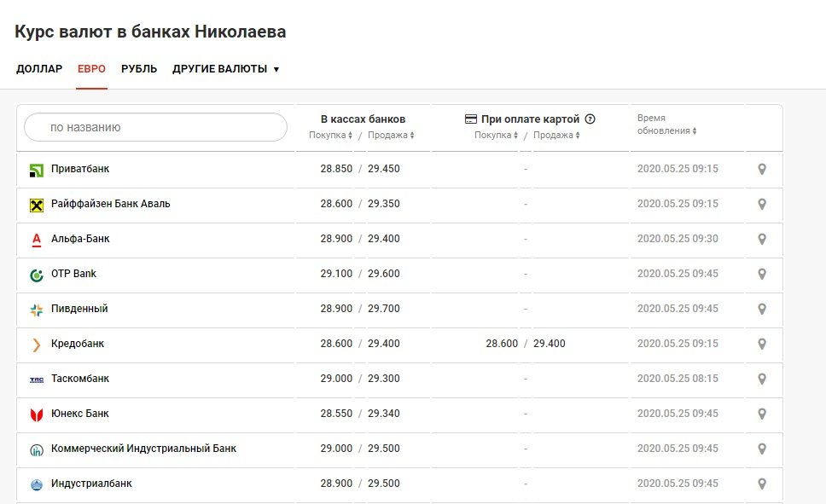826x504 pixels.
Task: Click the help question icon near При оплате картой
Action: (590, 119)
